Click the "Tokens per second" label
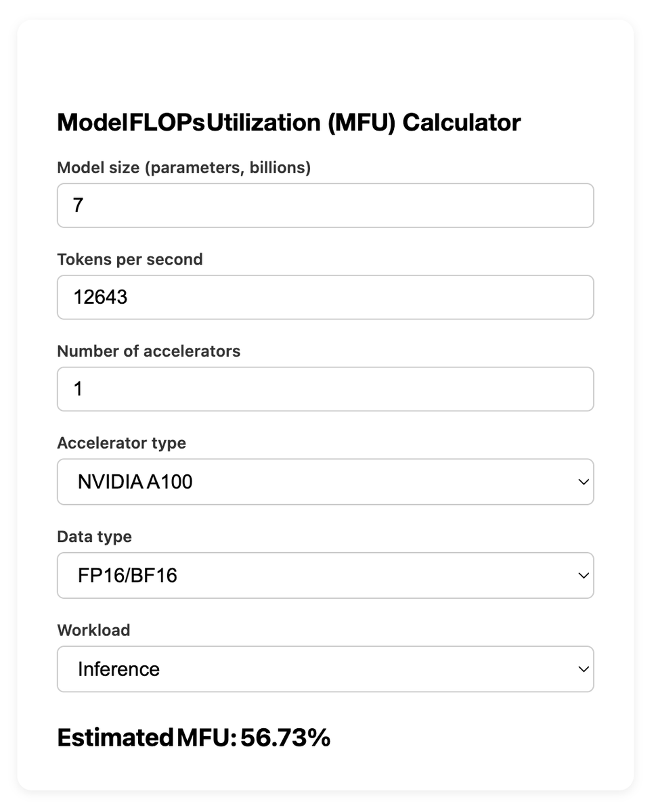This screenshot has width=656, height=812. coord(130,260)
